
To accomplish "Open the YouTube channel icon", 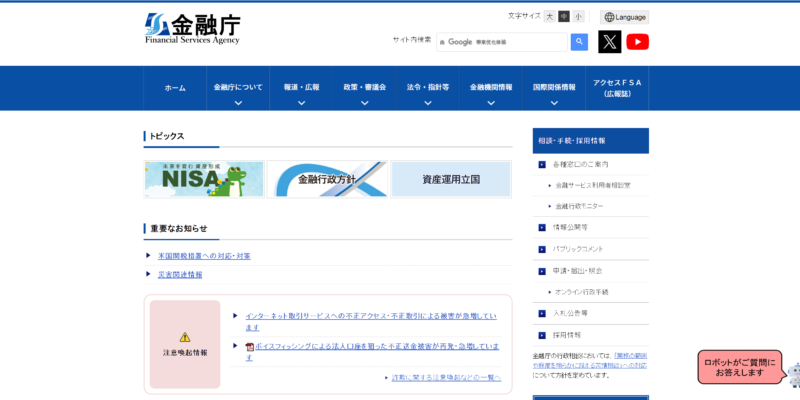I will tap(637, 42).
